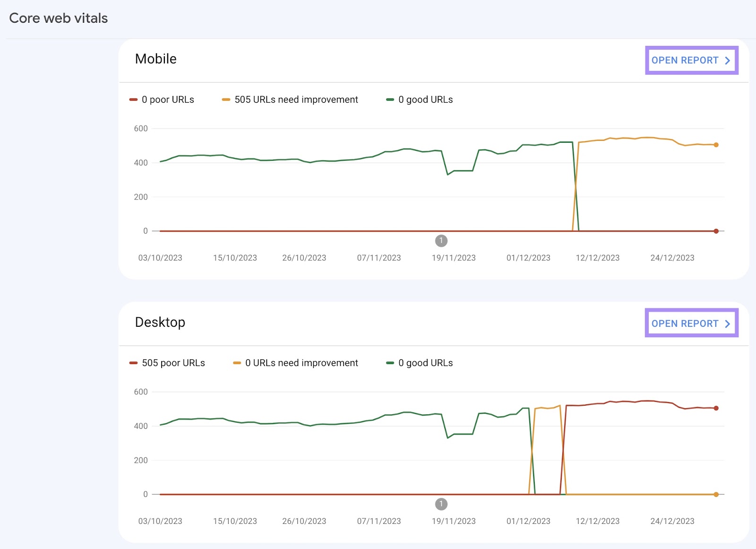Click the chevron arrow on Desktop's OPEN REPORT
The height and width of the screenshot is (549, 756).
tap(727, 323)
